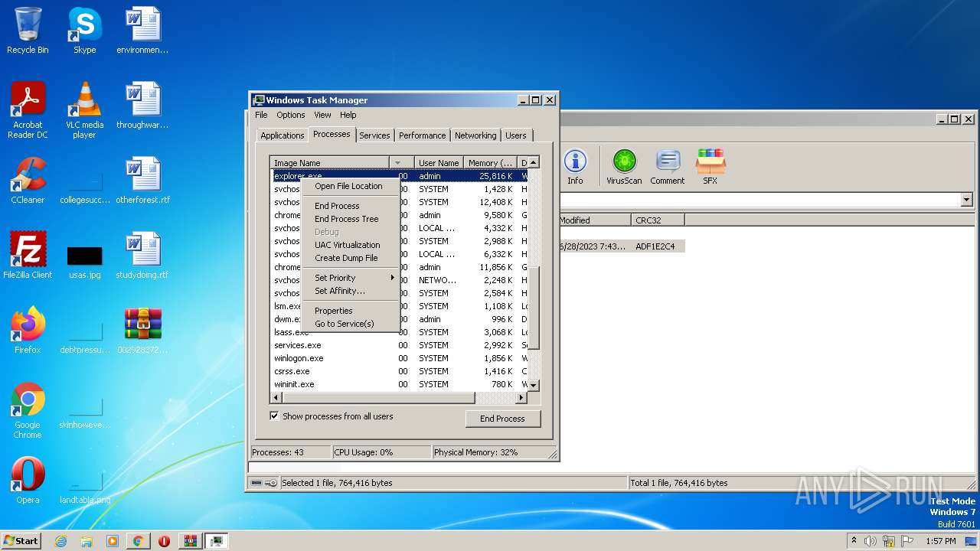The height and width of the screenshot is (551, 980).
Task: Click process list horizontal scrollbar right arrow
Action: [521, 398]
